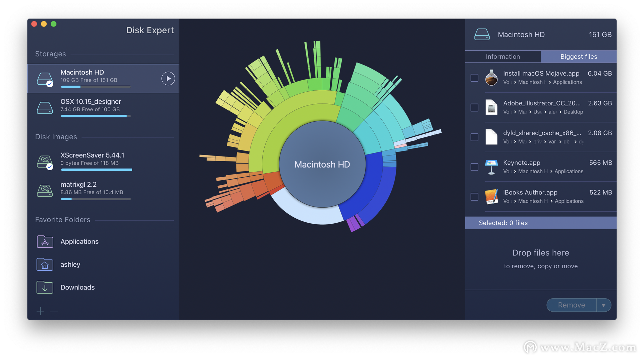
Task: Click the iBooks Author.app file name
Action: [530, 192]
